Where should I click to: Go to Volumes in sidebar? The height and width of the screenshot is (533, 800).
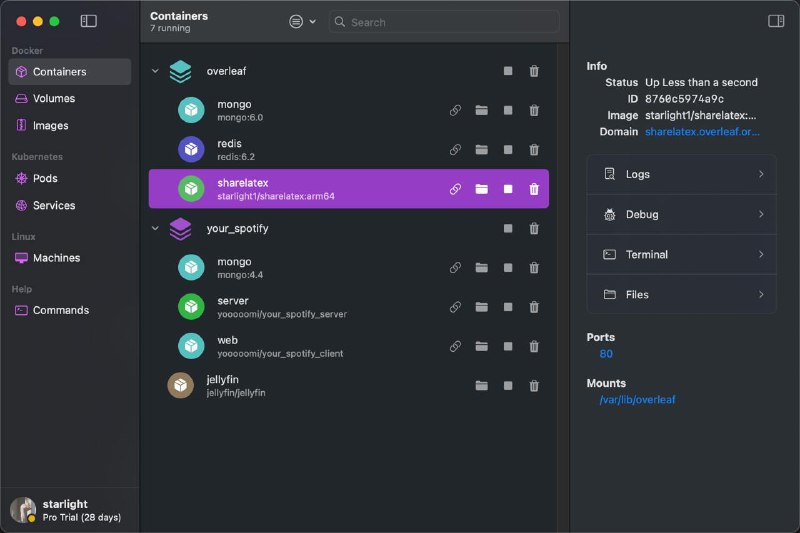[54, 99]
